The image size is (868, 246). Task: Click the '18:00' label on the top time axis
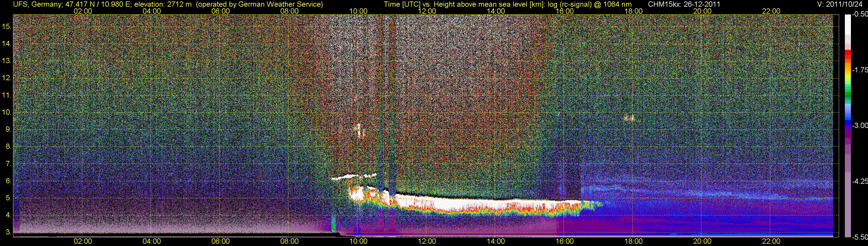click(633, 11)
